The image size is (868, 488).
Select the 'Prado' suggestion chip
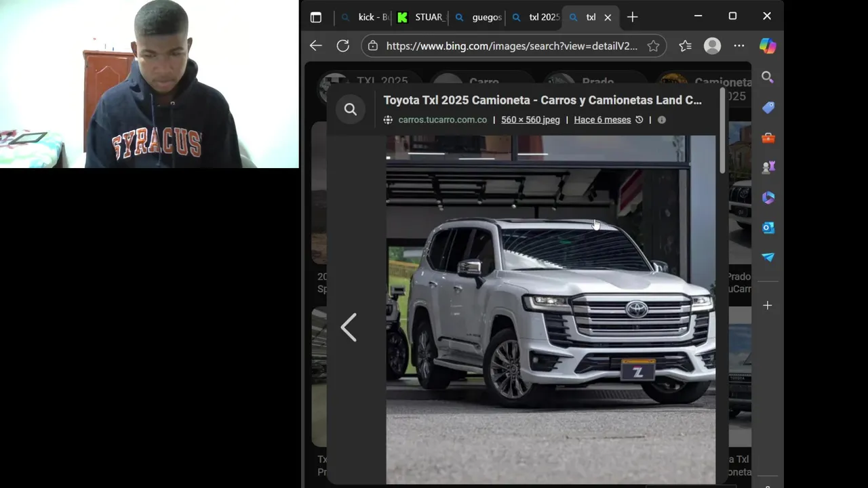[596, 82]
